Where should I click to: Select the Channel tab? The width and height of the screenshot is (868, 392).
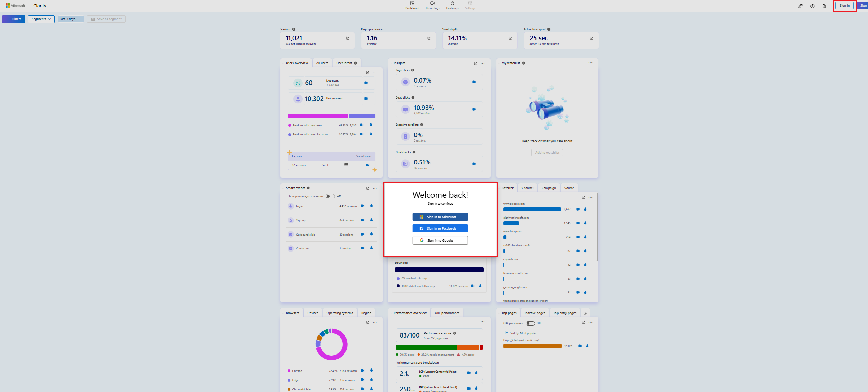[527, 188]
